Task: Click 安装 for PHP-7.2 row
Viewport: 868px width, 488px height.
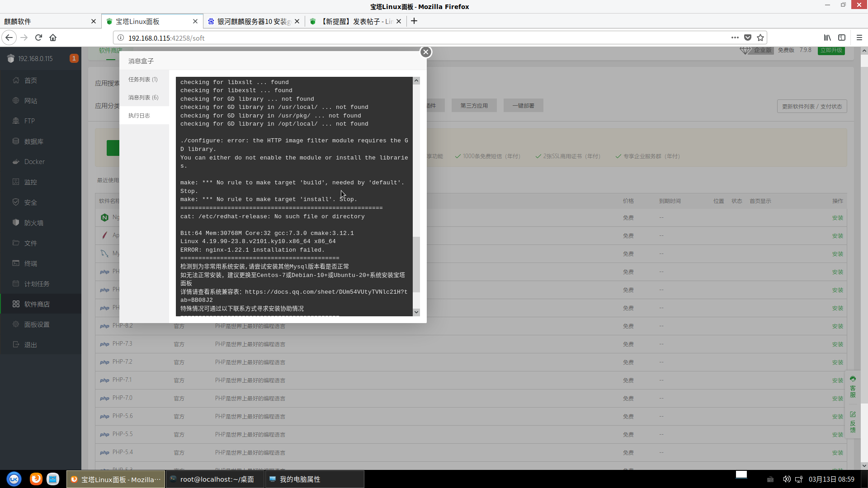Action: tap(837, 362)
